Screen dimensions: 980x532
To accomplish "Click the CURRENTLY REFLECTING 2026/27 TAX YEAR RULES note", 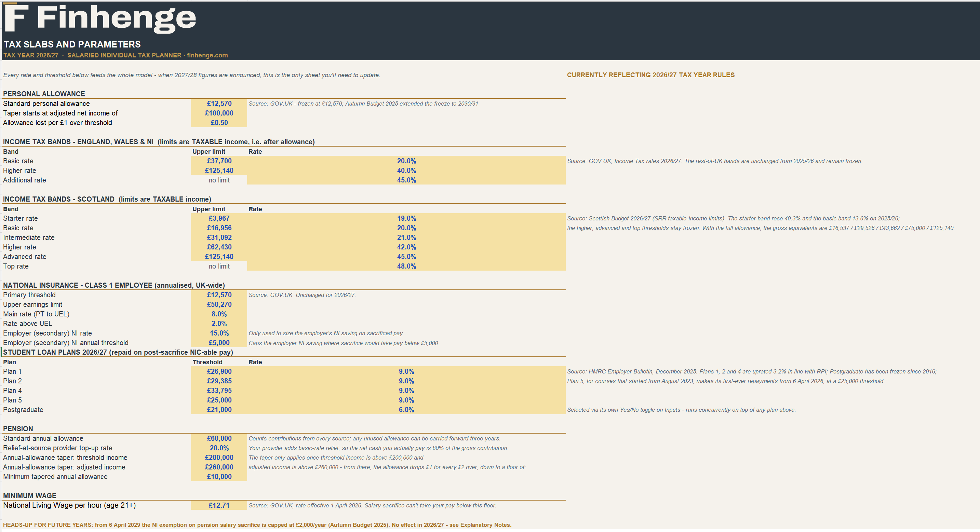I will coord(650,75).
